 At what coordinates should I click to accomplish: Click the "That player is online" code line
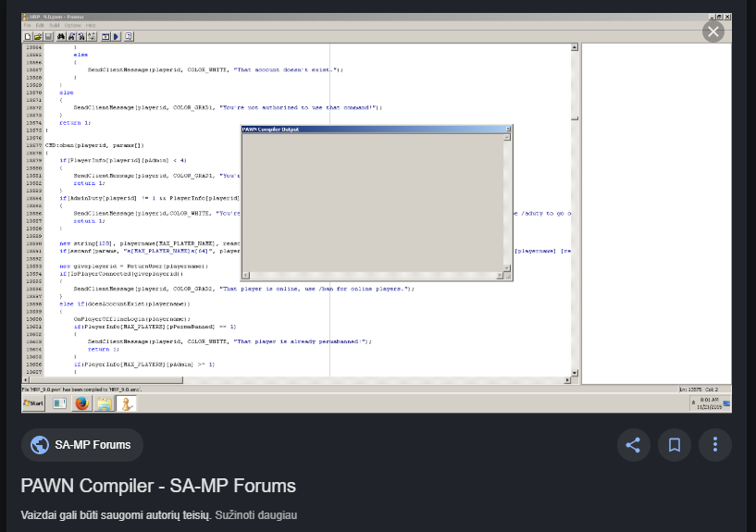tap(243, 289)
